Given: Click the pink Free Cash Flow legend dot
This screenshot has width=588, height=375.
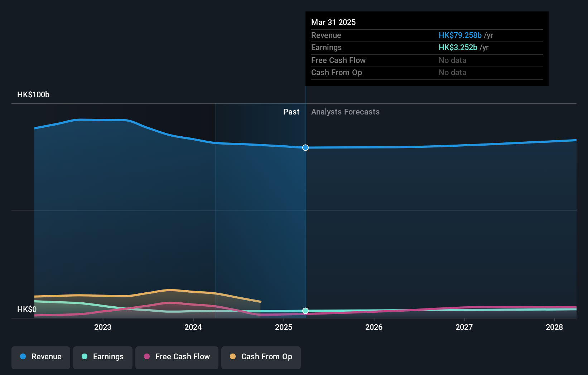Looking at the screenshot, I should (147, 356).
